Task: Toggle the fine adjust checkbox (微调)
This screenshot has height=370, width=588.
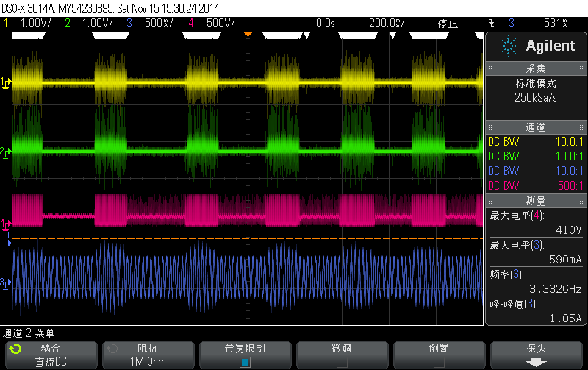Action: point(342,362)
